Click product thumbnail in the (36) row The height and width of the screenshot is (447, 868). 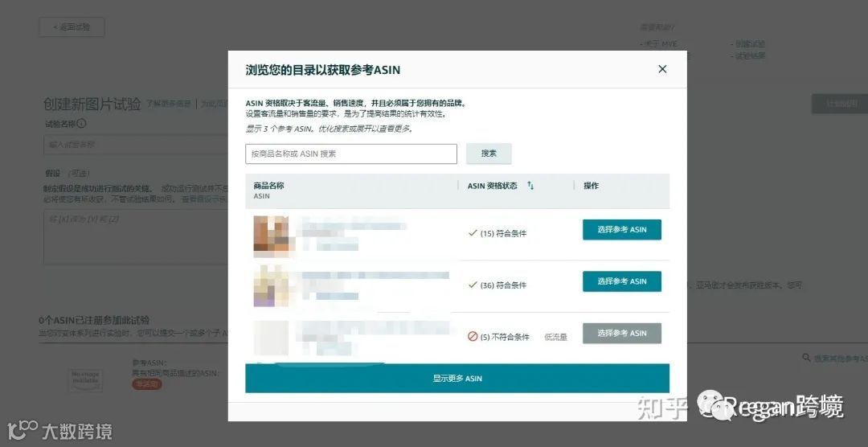[272, 286]
